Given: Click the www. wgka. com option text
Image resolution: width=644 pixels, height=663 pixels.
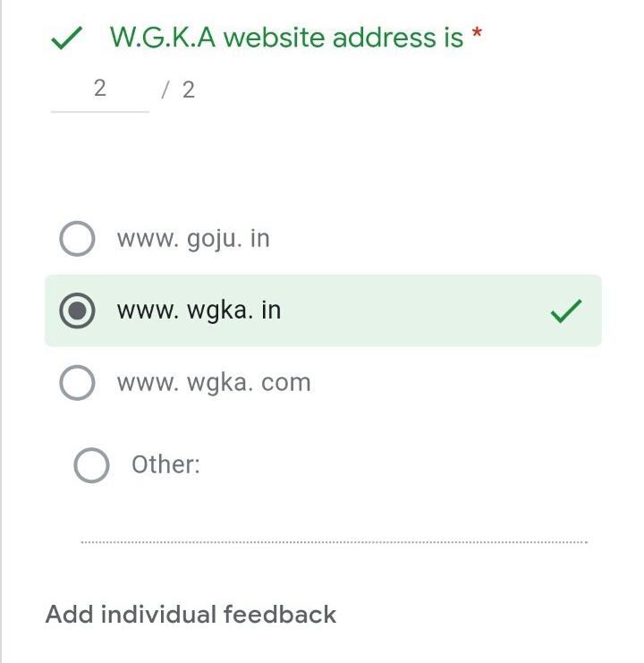Looking at the screenshot, I should click(214, 383).
